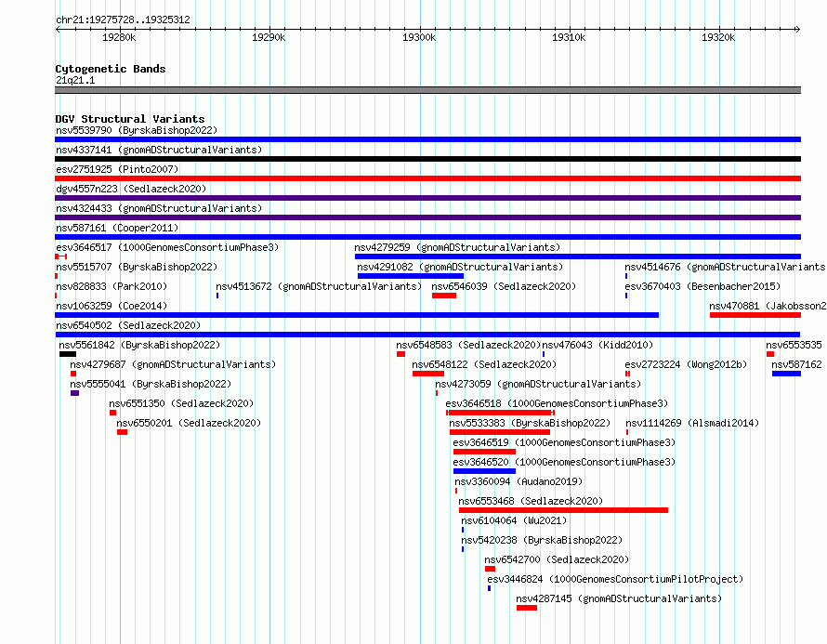Click the red nsv6550201 Sedlazeck2020 bar

coord(122,432)
